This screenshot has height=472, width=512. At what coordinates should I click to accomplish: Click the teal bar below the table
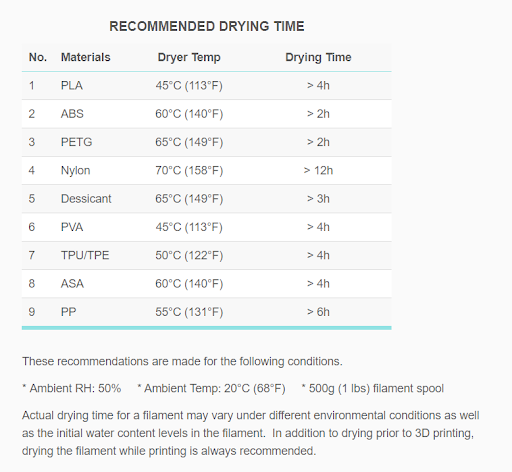pyautogui.click(x=207, y=328)
